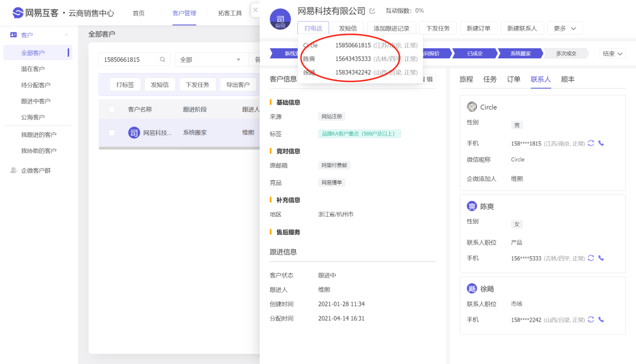Click the phone call icon for contact Circle

tap(601, 143)
